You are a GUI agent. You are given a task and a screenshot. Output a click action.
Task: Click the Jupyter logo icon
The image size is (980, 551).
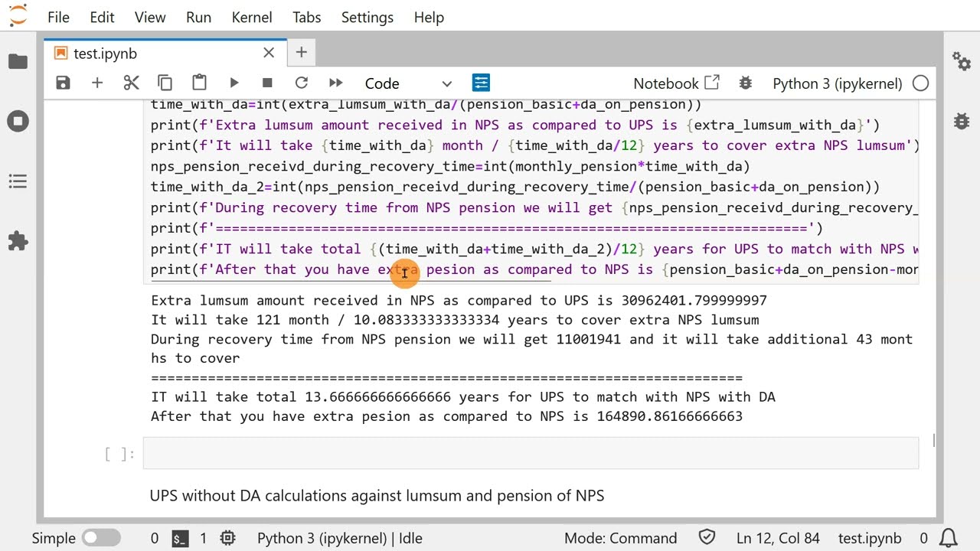point(18,15)
